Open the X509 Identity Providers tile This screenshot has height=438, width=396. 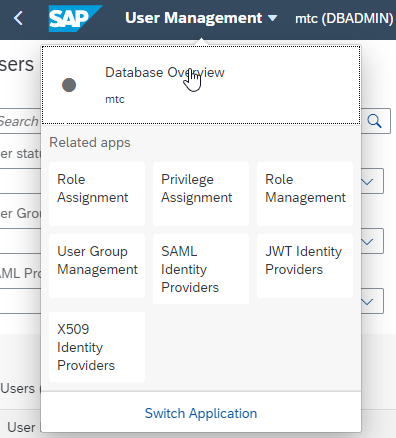pos(97,347)
